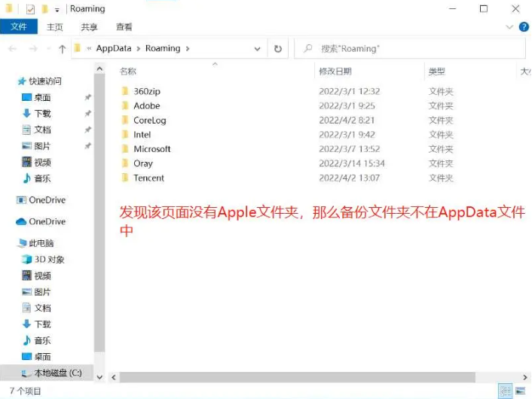Expand the ribbon with the chevron
The width and height of the screenshot is (532, 399).
(509, 27)
